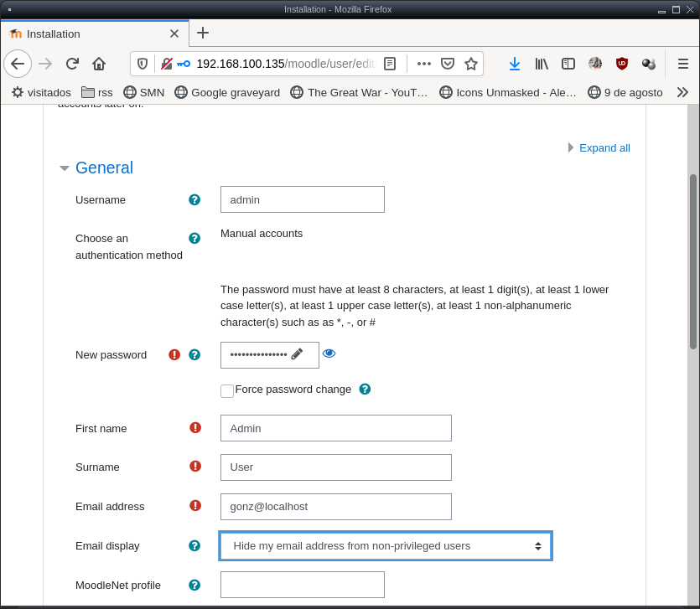Viewport: 700px width, 609px height.
Task: Open 9 de agosto bookmark
Action: 625,92
